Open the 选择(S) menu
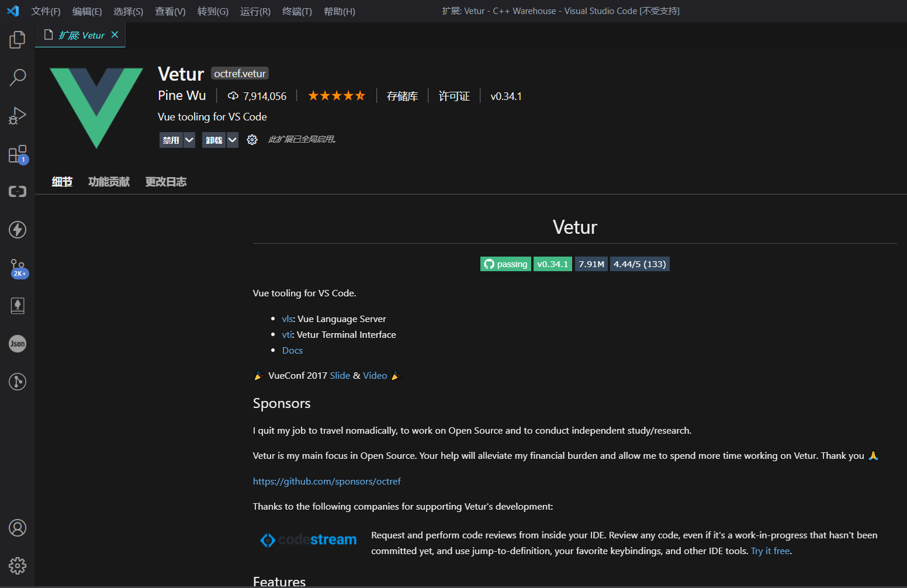The width and height of the screenshot is (907, 588). click(x=128, y=11)
